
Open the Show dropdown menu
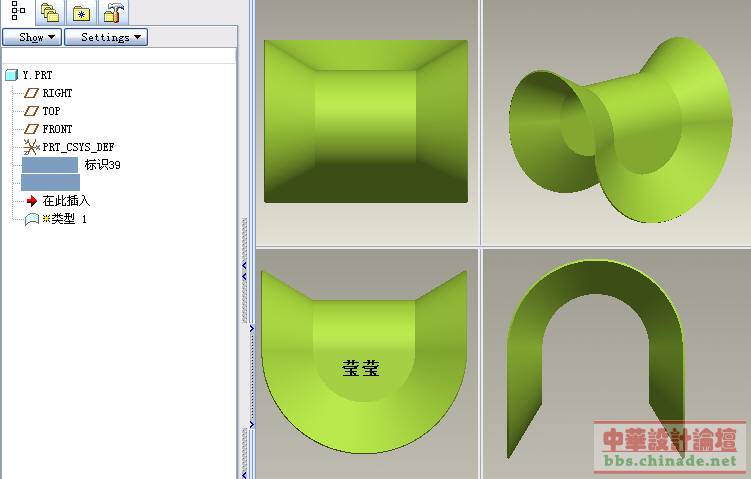coord(32,37)
